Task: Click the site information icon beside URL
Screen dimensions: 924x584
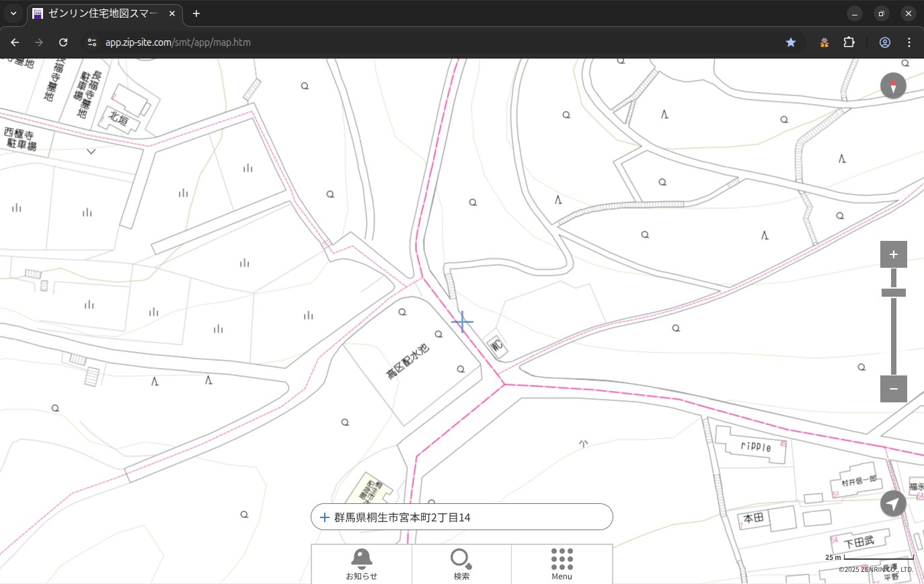Action: [93, 42]
